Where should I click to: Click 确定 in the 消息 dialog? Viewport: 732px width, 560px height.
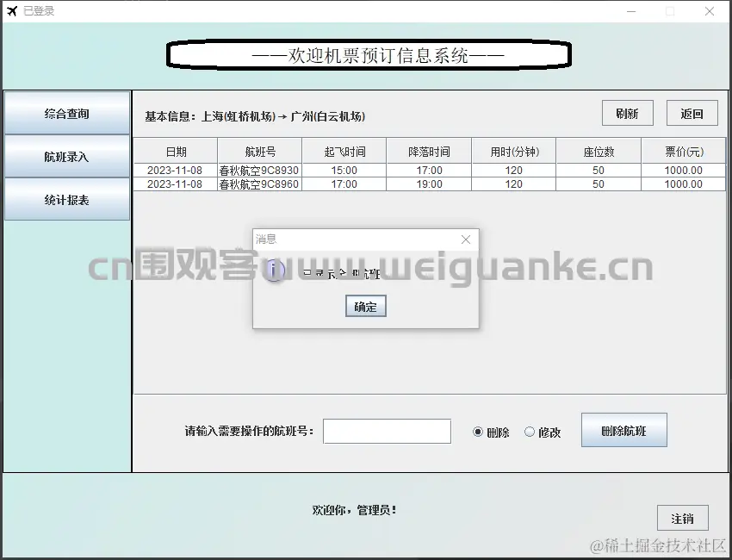[x=365, y=307]
